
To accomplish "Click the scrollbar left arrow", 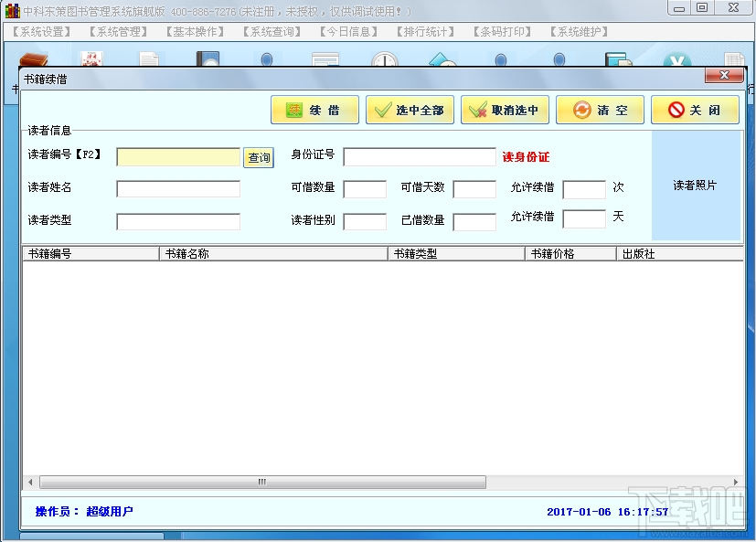I will click(30, 482).
